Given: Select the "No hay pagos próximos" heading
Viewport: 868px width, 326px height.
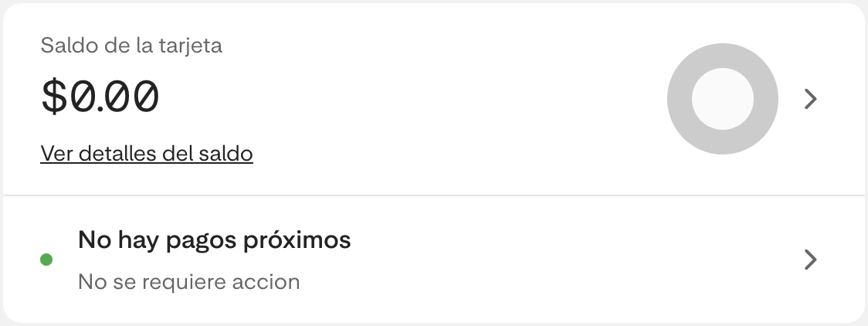Looking at the screenshot, I should [215, 240].
